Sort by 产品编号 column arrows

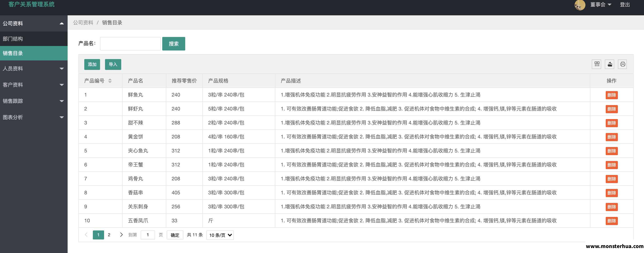click(110, 81)
